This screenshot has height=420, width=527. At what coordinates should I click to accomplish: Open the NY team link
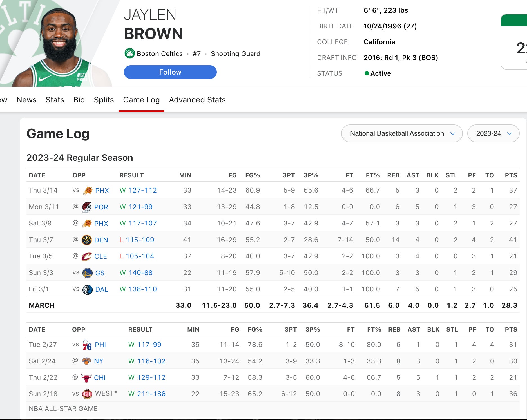(99, 361)
